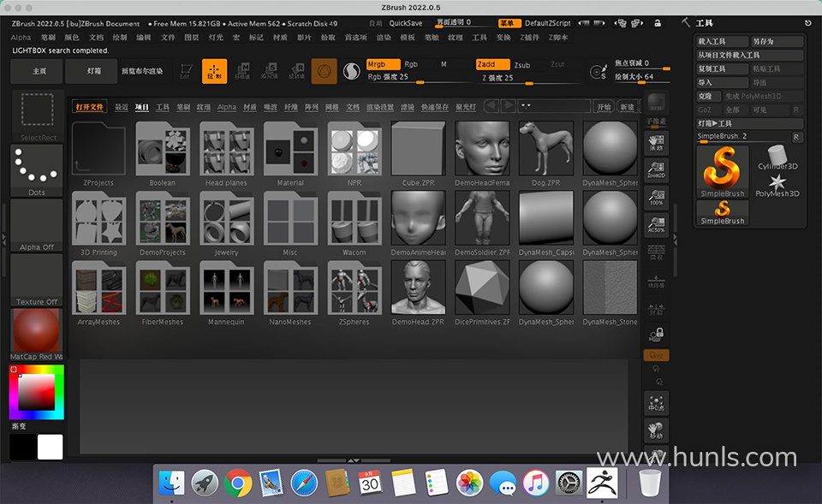Click the 克隆 (Clone) button
The height and width of the screenshot is (504, 822).
pyautogui.click(x=709, y=97)
